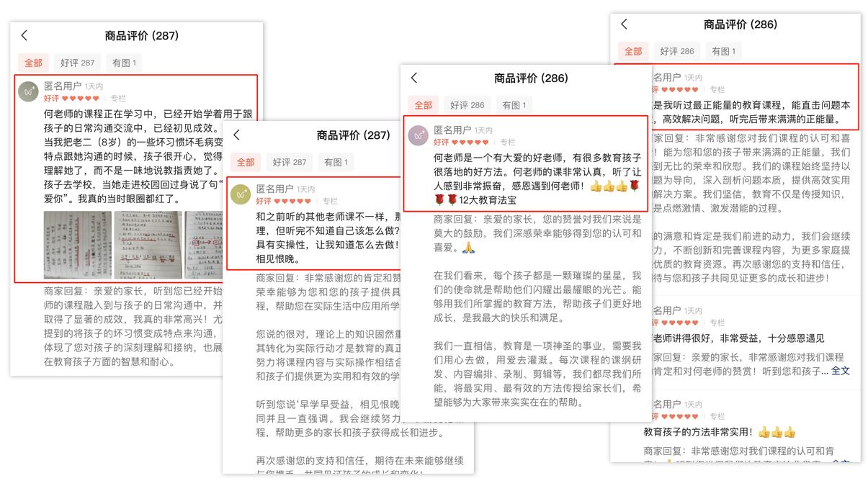Image resolution: width=868 pixels, height=491 pixels.
Task: Open '好评 286' tab in the rightmost panel
Action: tap(677, 51)
